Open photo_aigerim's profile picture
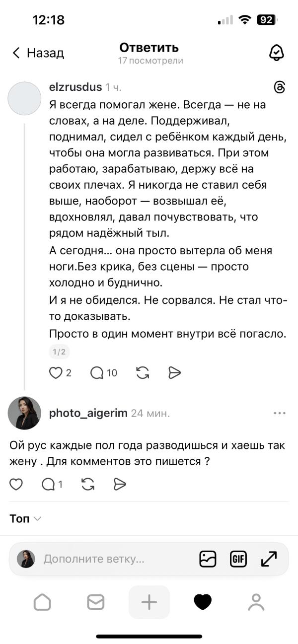Viewport: 298px width, 644px height. 24,413
